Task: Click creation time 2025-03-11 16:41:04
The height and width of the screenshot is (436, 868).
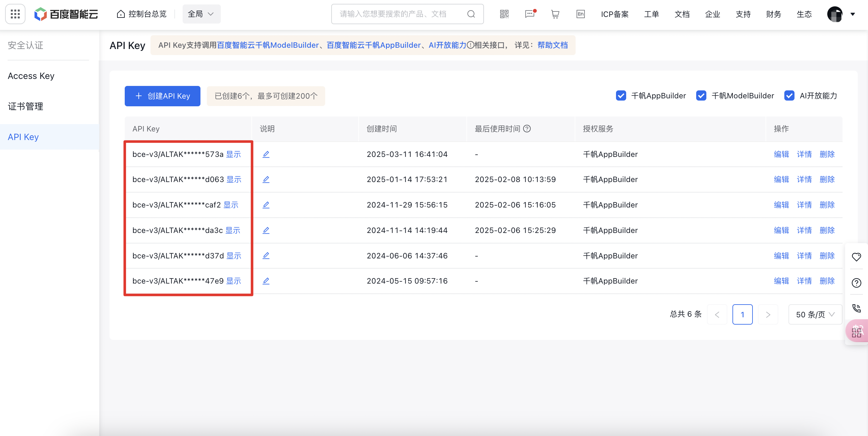Action: click(x=407, y=154)
